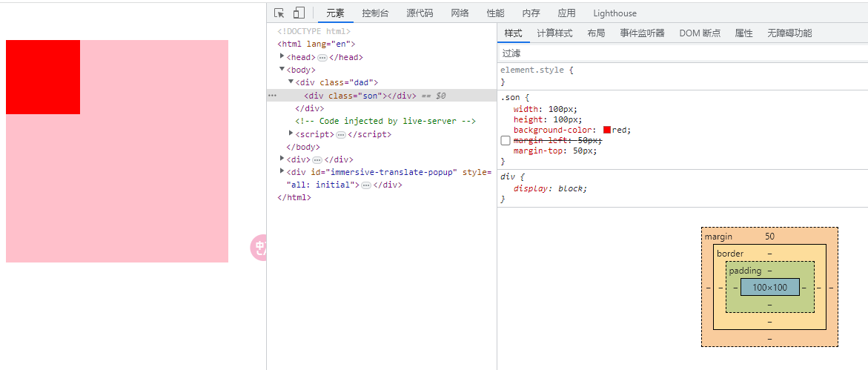Expand the script element node
Viewport: 868px width, 370px height.
291,133
